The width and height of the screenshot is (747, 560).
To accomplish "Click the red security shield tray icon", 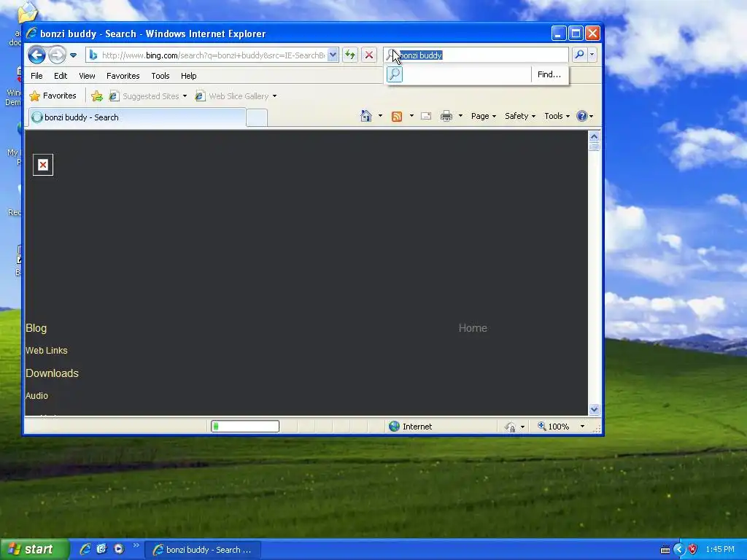I will pos(693,550).
